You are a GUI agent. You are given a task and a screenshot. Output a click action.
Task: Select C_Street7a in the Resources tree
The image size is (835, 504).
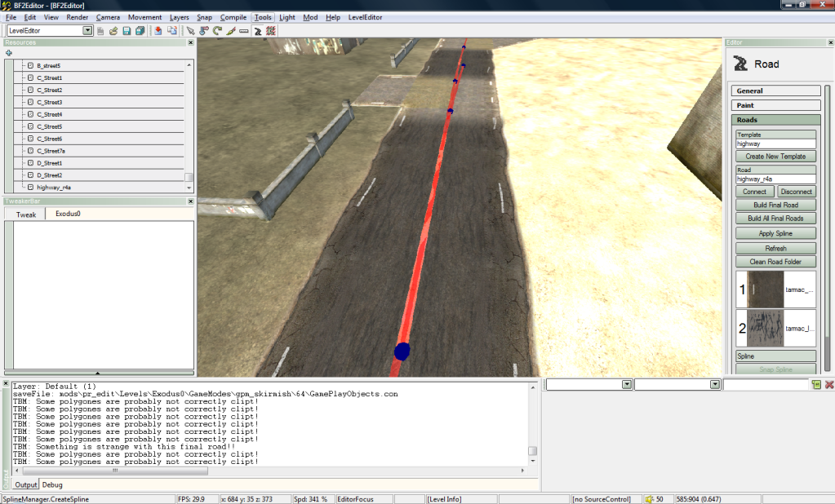(51, 151)
